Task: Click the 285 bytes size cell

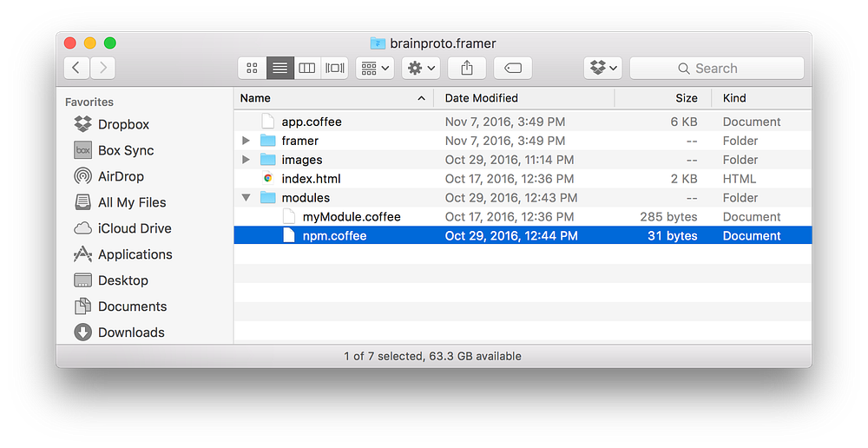Action: pyautogui.click(x=668, y=216)
